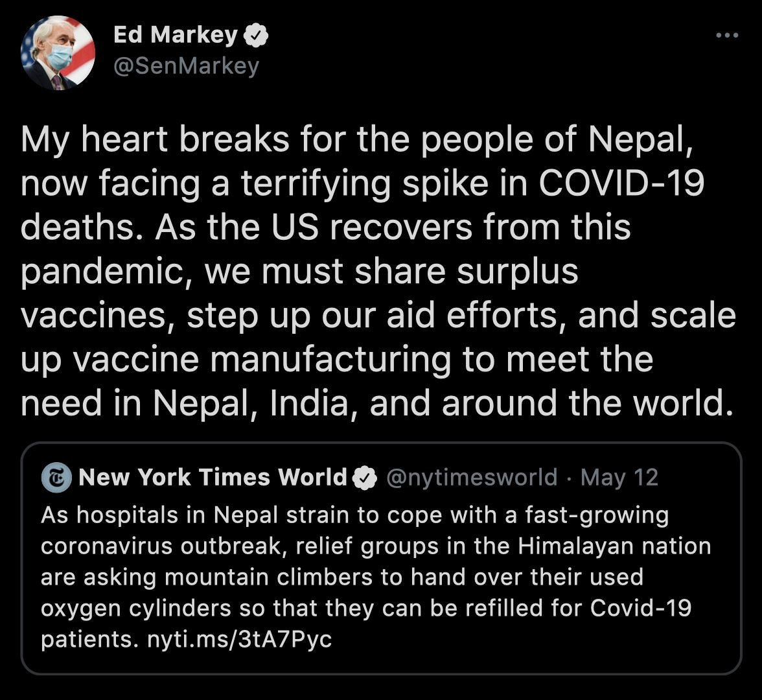
Task: Open the New York Times World account name
Action: (213, 478)
